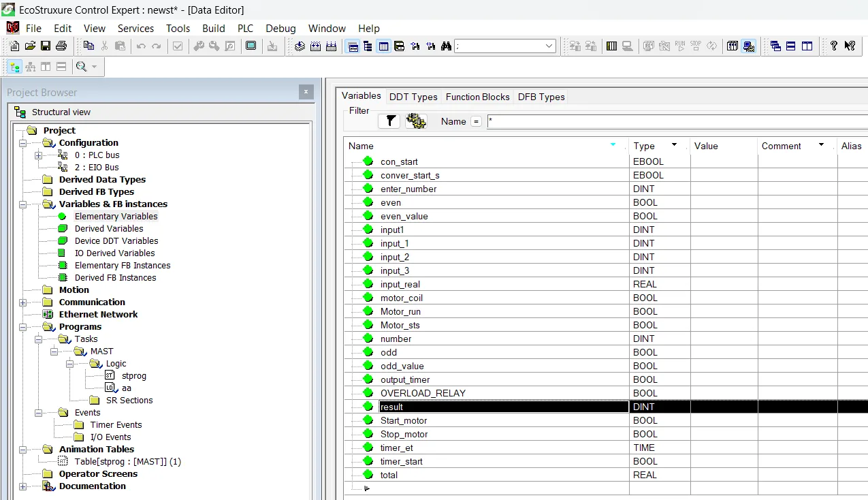
Task: Click the PLC rack configuration toolbar icon
Action: (x=611, y=46)
